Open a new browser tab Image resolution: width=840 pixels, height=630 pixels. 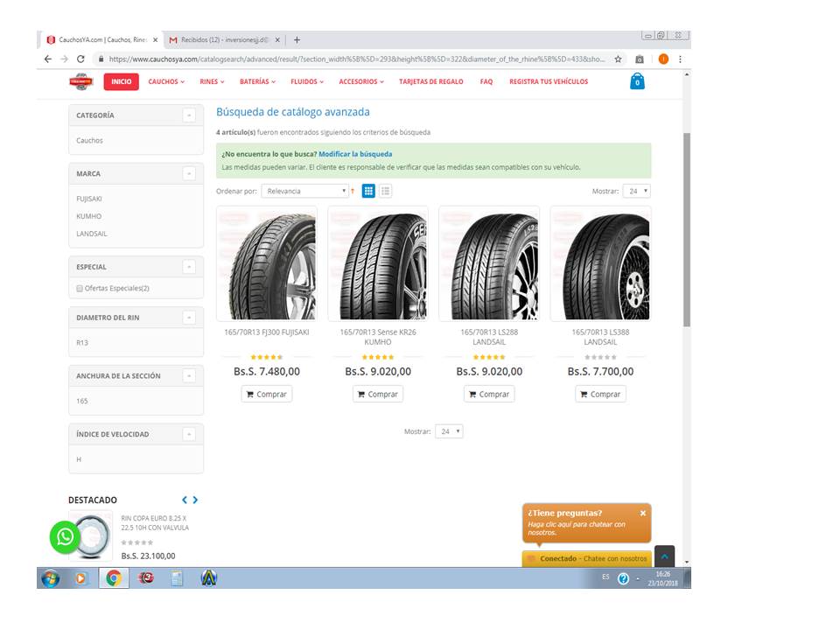pyautogui.click(x=297, y=39)
